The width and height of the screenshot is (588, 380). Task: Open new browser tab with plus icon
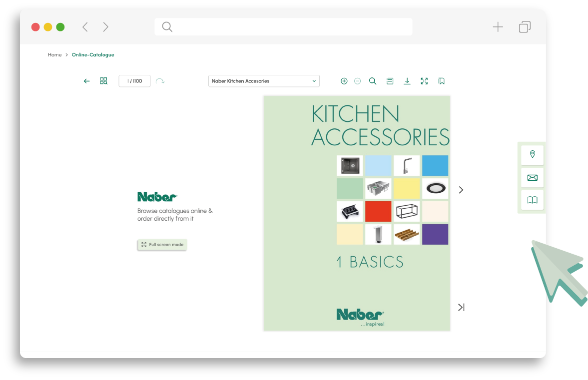pos(498,27)
